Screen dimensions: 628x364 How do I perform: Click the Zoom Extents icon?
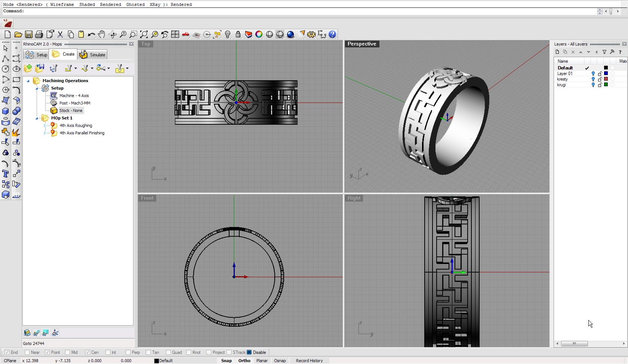(144, 35)
